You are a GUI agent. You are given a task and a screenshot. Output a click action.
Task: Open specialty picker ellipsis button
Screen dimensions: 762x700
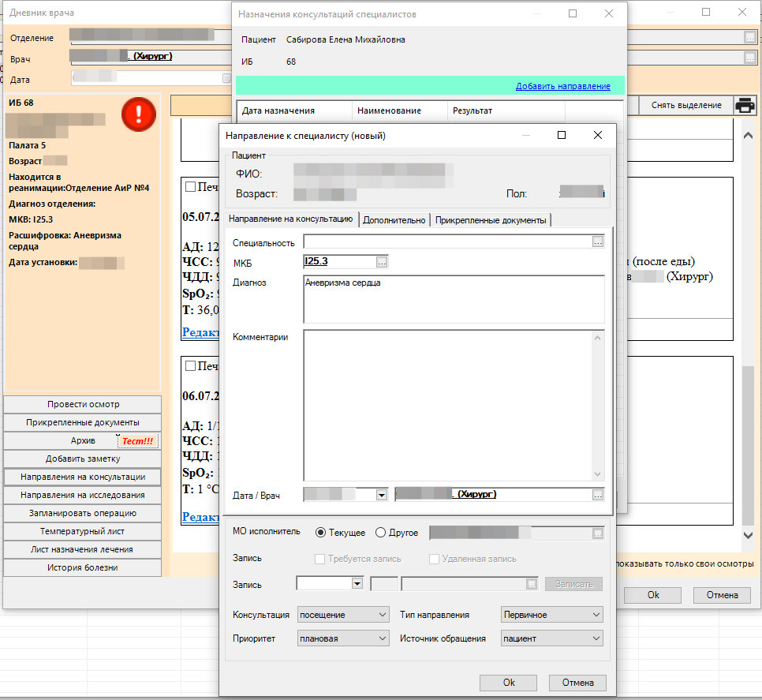[598, 241]
